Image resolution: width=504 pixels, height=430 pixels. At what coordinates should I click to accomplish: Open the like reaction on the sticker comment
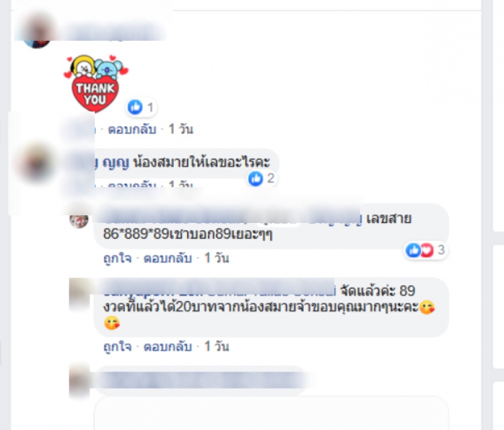coord(135,106)
